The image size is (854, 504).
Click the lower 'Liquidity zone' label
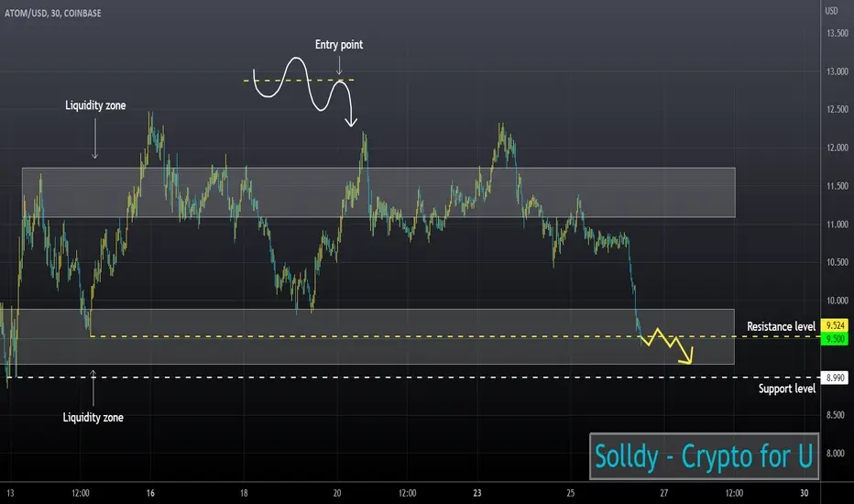pos(93,417)
